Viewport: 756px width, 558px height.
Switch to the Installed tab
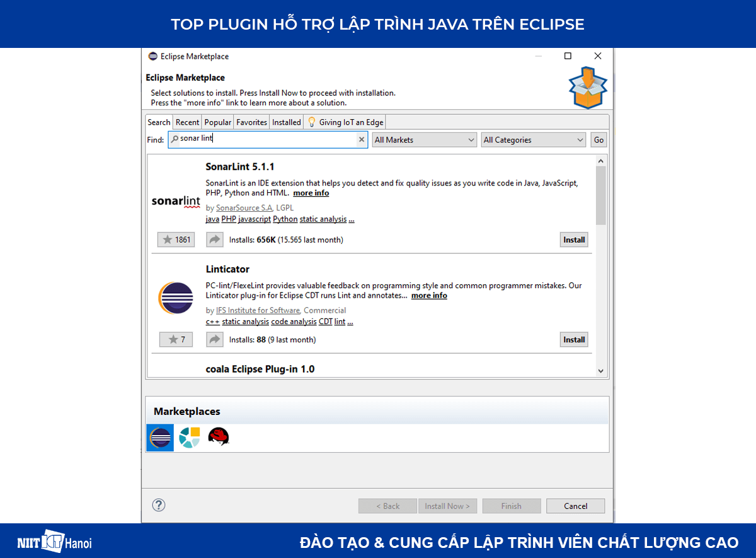(286, 122)
